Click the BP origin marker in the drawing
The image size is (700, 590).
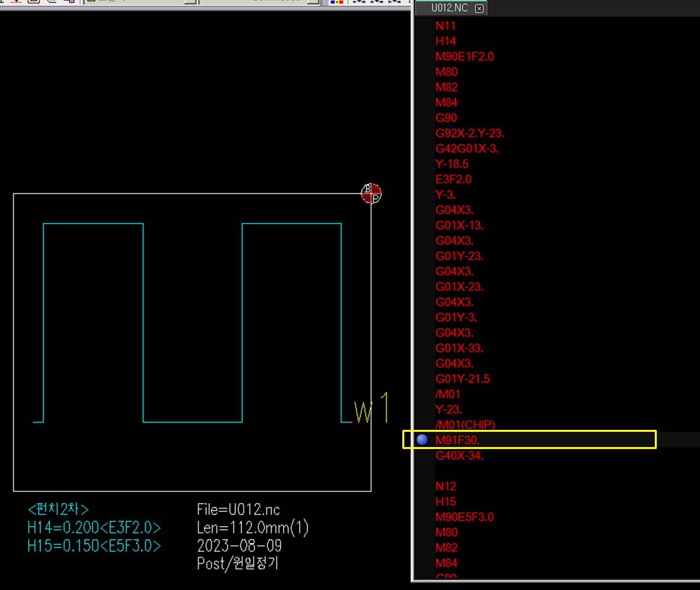[x=371, y=194]
